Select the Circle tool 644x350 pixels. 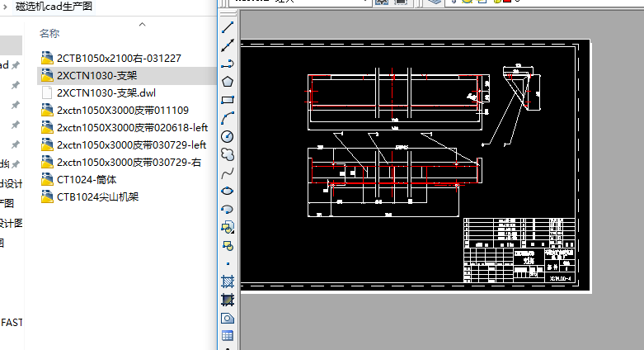(x=228, y=136)
